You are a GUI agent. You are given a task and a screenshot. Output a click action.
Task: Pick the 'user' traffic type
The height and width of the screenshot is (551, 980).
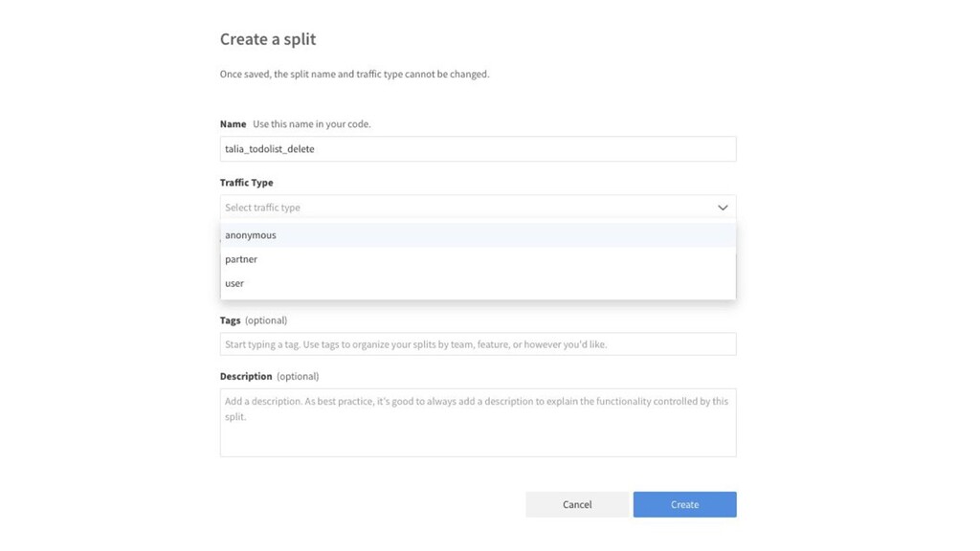point(234,283)
